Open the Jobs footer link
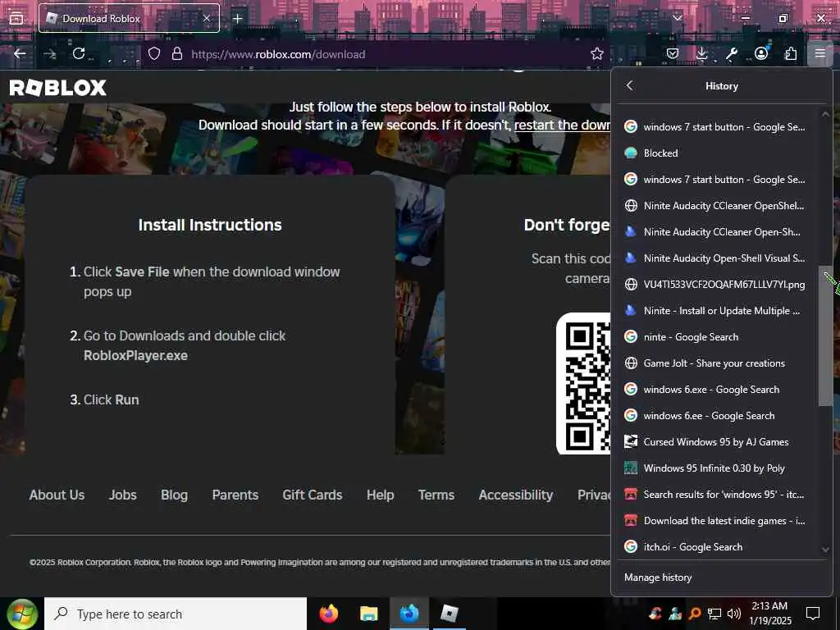 123,495
